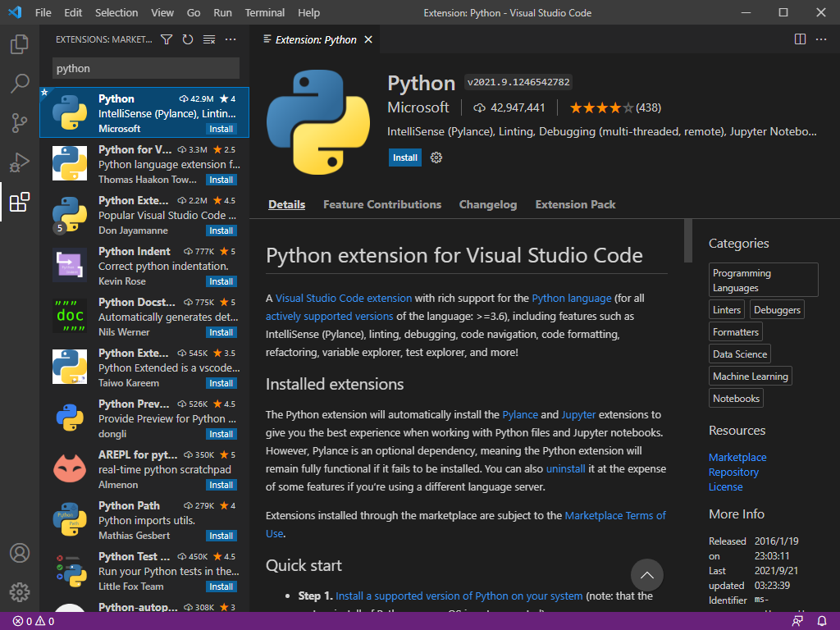Install Python Test Explorer by Little Fox Team
Image resolution: width=840 pixels, height=630 pixels.
(221, 587)
